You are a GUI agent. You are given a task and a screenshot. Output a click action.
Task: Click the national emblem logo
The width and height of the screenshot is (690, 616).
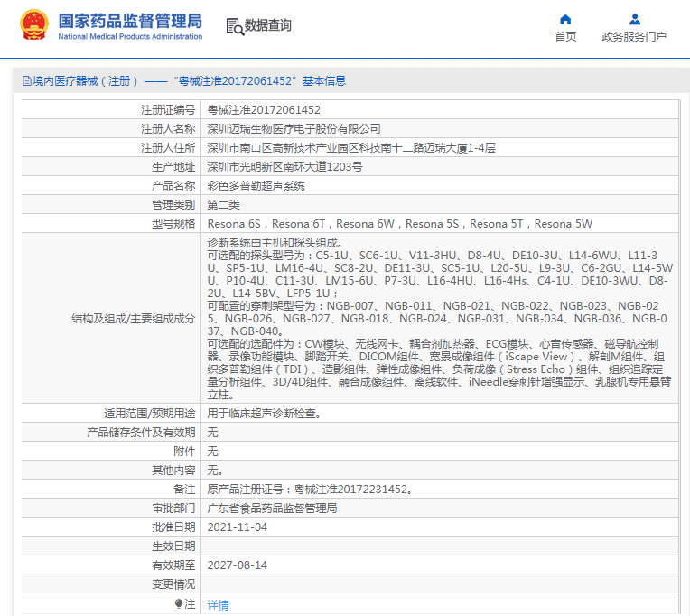[34, 24]
